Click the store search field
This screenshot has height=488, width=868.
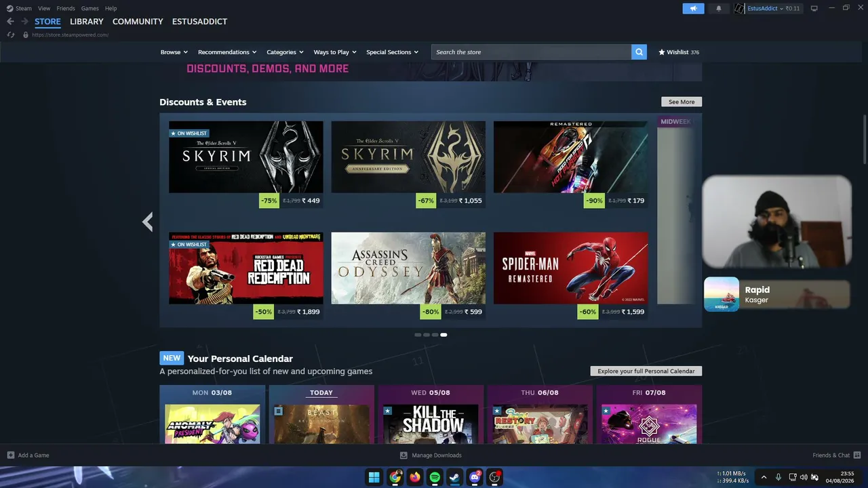pos(531,52)
